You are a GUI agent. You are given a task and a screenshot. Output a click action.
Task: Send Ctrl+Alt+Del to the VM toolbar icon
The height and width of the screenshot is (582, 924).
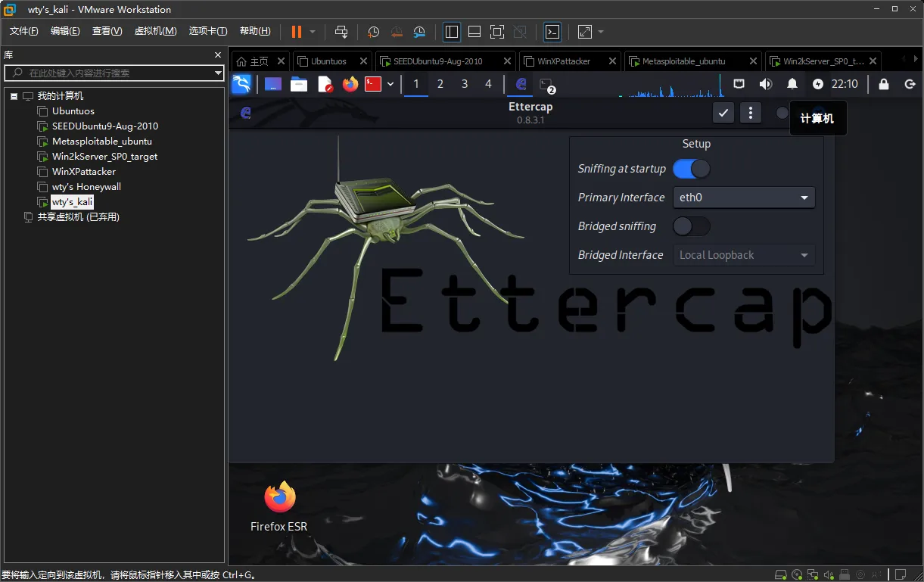coord(341,32)
